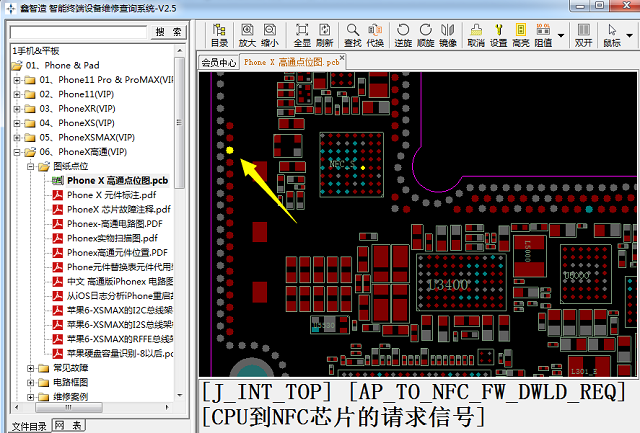Click the 缩小 zoom out icon
Image resolution: width=640 pixels, height=433 pixels.
[x=269, y=35]
